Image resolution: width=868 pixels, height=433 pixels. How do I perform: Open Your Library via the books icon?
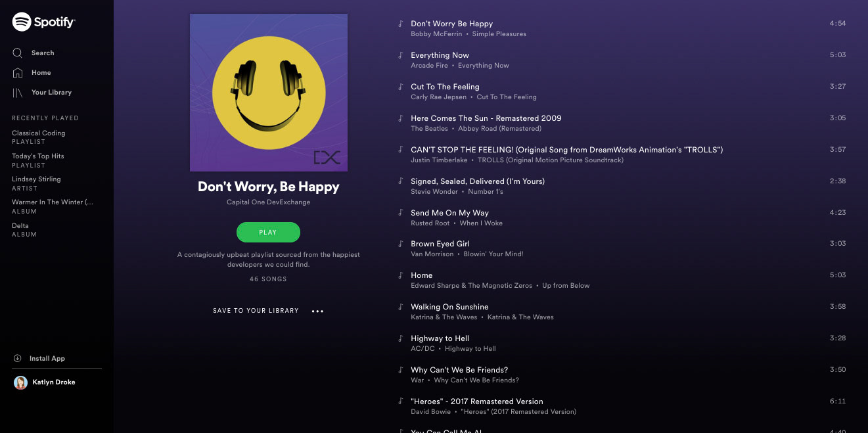tap(18, 93)
